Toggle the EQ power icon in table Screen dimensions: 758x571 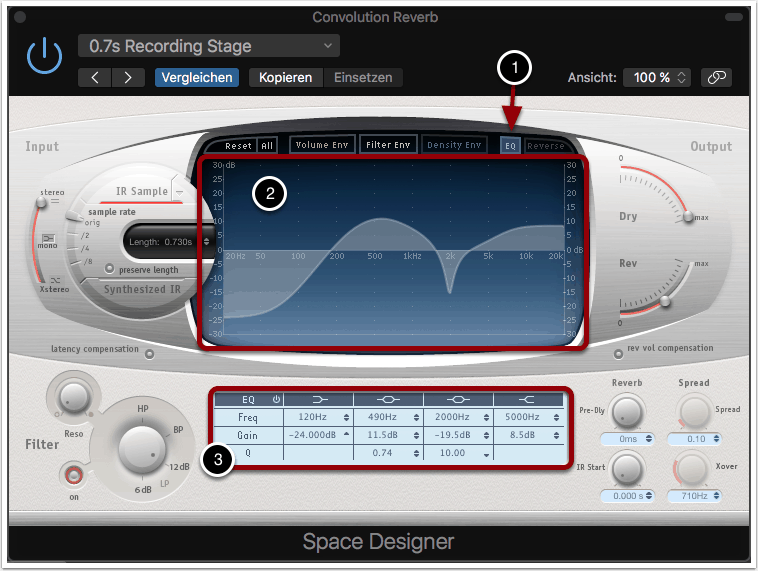pyautogui.click(x=276, y=399)
